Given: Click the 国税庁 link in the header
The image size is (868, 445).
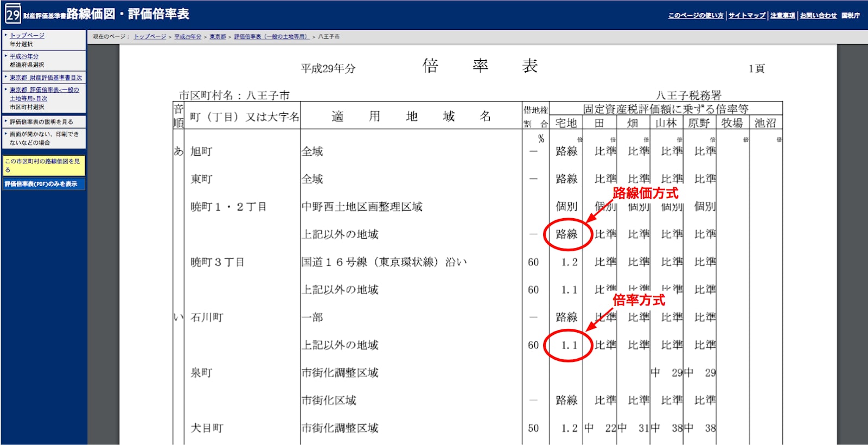Looking at the screenshot, I should (850, 16).
